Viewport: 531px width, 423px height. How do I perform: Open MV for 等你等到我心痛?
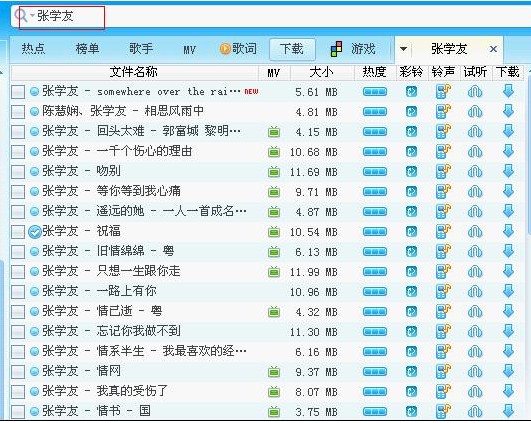tap(274, 192)
